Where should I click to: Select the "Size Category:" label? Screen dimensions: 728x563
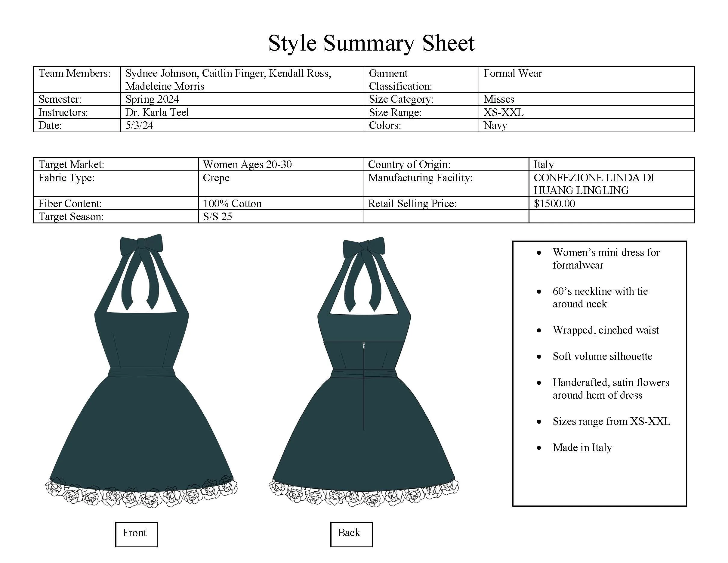[401, 99]
